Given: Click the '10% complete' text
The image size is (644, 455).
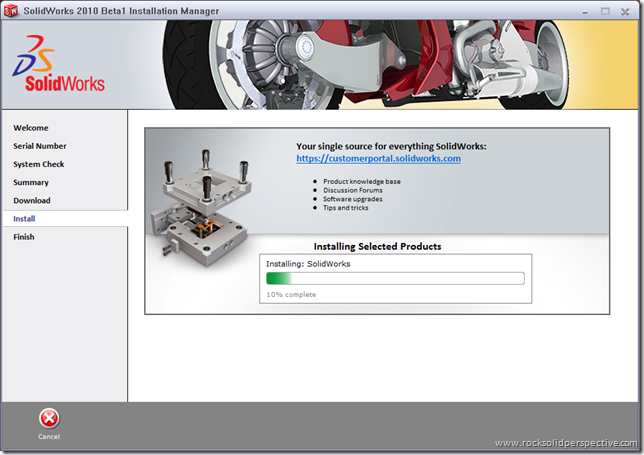Looking at the screenshot, I should pyautogui.click(x=291, y=294).
